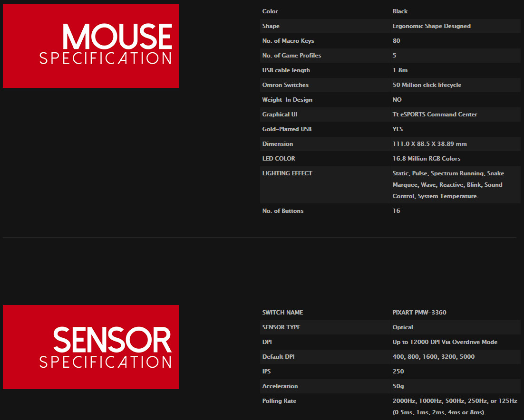The image size is (524, 420).
Task: Click Tt eSPORTS Command Center text
Action: (x=435, y=114)
